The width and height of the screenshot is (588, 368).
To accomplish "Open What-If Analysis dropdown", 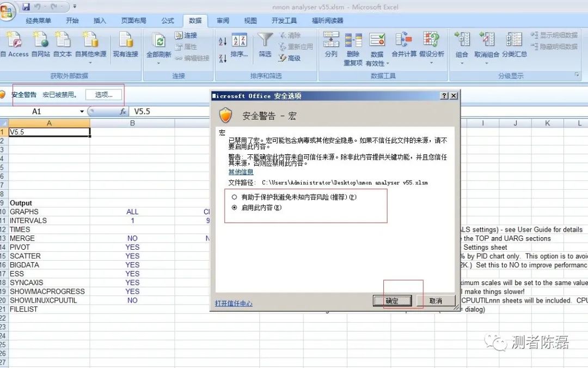I will point(432,62).
